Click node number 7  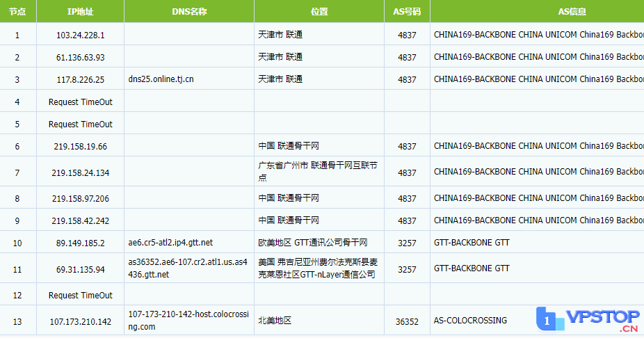(17, 173)
